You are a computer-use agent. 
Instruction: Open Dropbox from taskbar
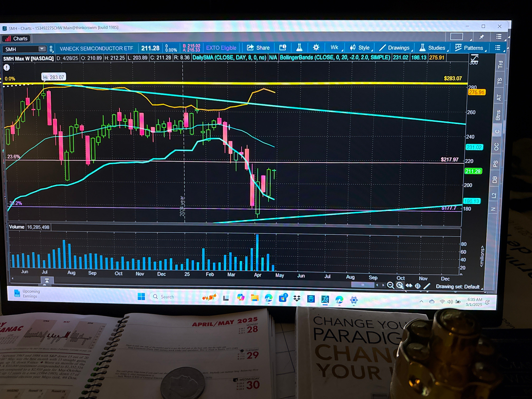[297, 298]
